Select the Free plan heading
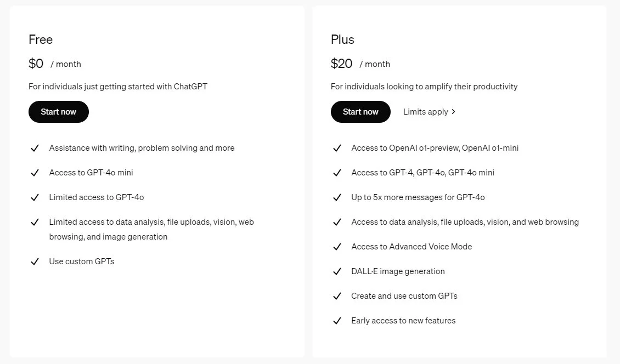This screenshot has height=364, width=620. pos(41,39)
